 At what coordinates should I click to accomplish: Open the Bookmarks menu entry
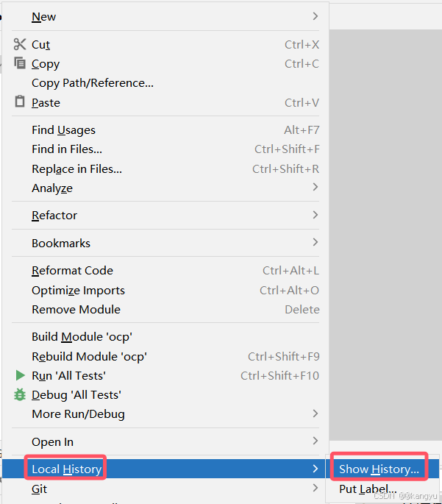[x=165, y=244]
